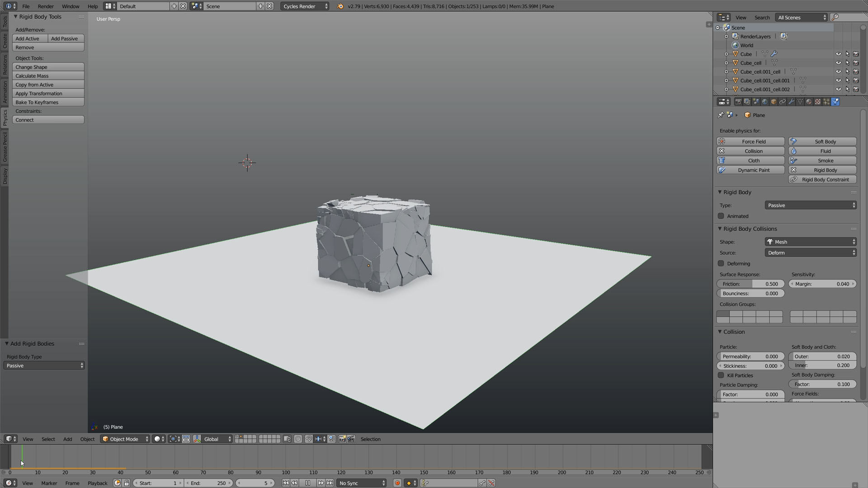
Task: Jump to the last frame in the timeline
Action: [x=330, y=483]
